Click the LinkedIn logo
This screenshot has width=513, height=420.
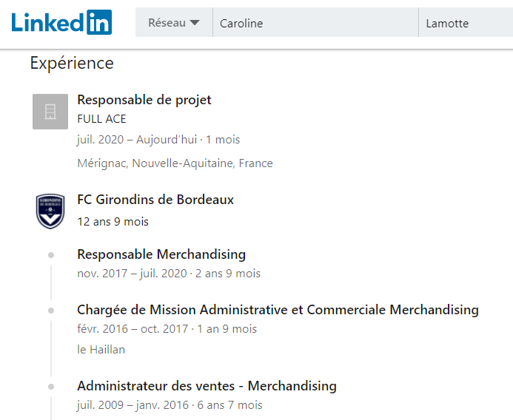(61, 23)
